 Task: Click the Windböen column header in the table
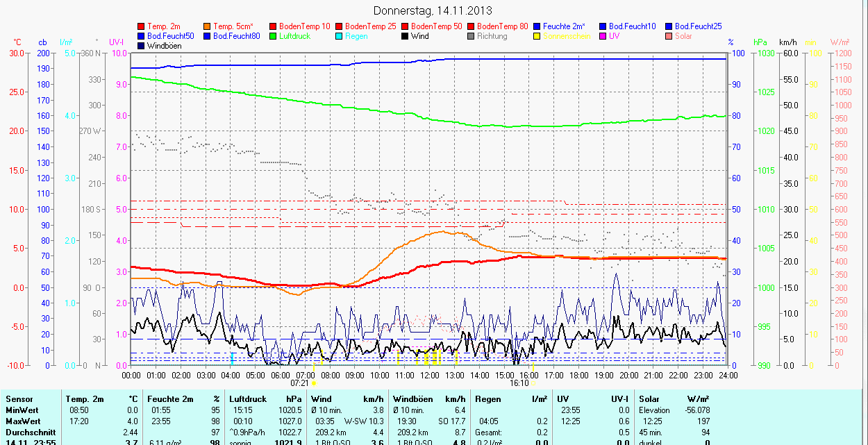click(x=412, y=399)
